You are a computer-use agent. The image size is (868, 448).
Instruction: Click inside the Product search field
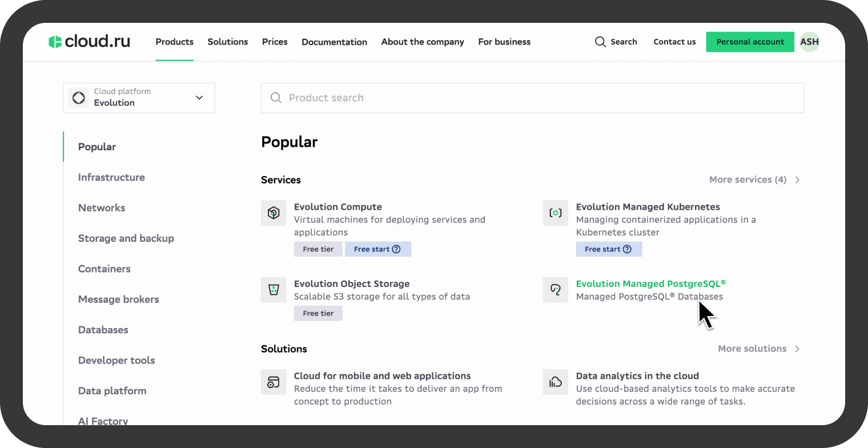pyautogui.click(x=532, y=98)
